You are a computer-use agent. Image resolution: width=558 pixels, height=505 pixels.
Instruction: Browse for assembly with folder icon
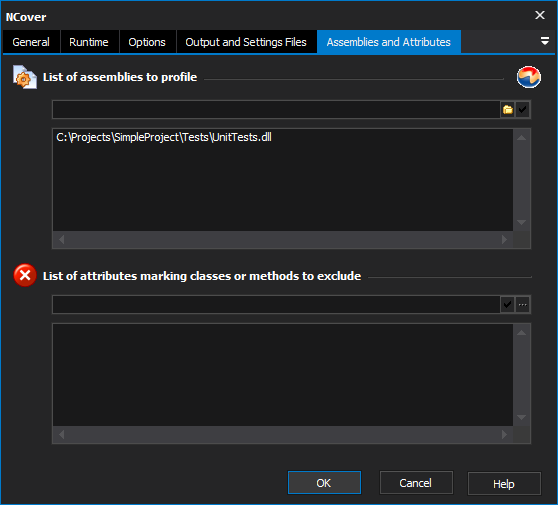click(508, 110)
